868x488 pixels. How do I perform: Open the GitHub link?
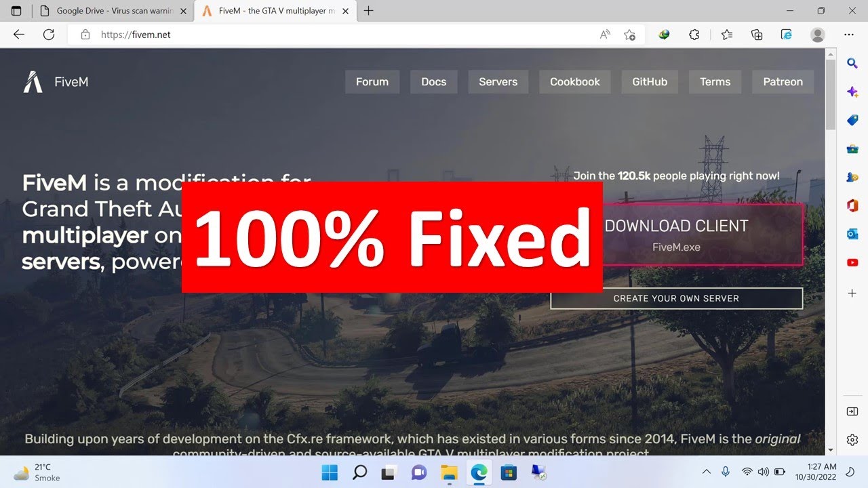650,82
